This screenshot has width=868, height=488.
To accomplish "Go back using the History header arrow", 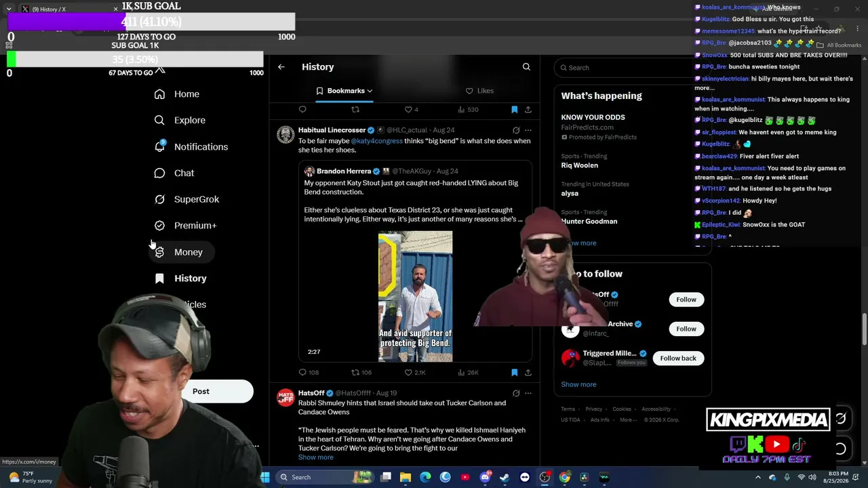I will [281, 67].
